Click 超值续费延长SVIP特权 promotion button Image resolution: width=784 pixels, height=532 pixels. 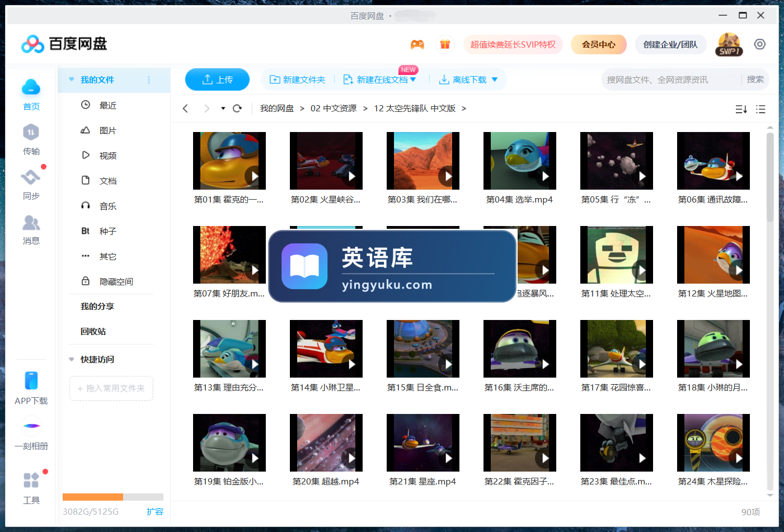point(513,44)
